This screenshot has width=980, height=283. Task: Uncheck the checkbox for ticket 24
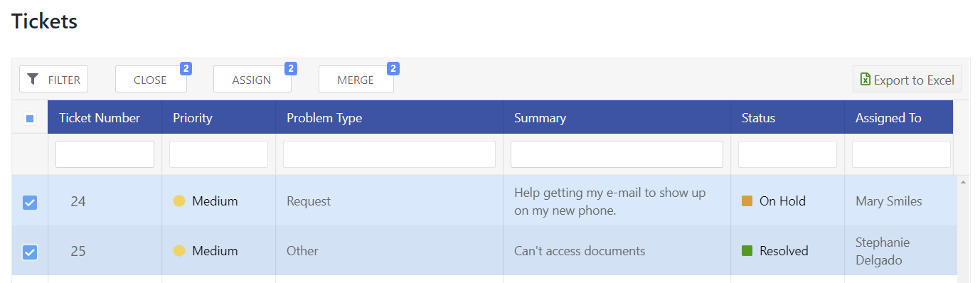[x=30, y=203]
